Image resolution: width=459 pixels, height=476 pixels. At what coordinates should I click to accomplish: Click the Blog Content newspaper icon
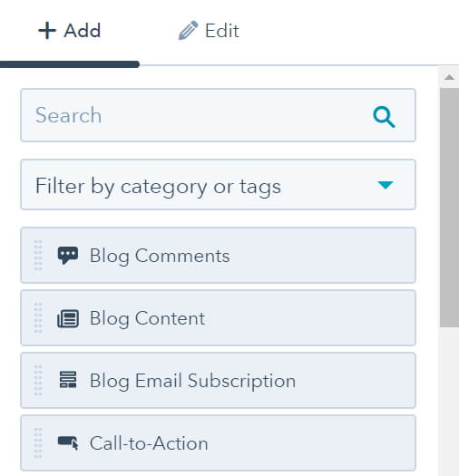[x=68, y=318]
